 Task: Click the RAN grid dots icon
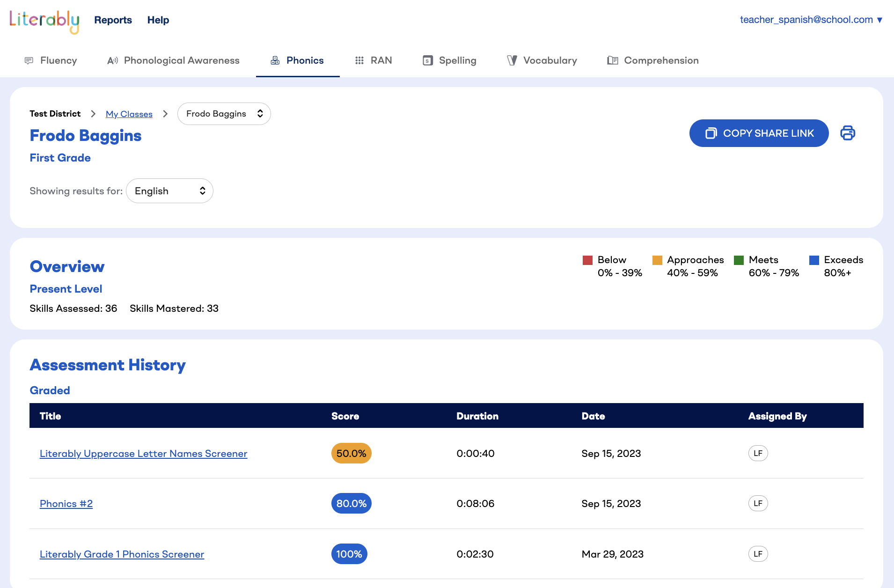pos(359,60)
